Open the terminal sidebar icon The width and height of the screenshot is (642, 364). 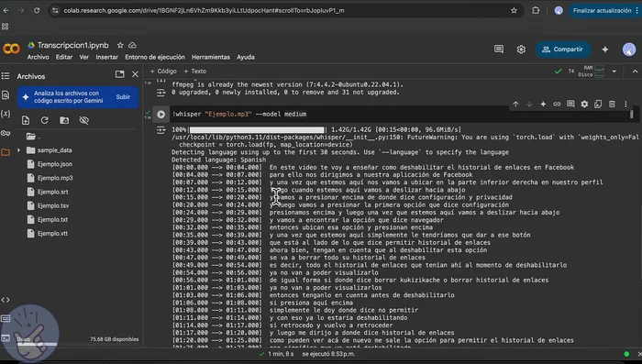pyautogui.click(x=6, y=337)
